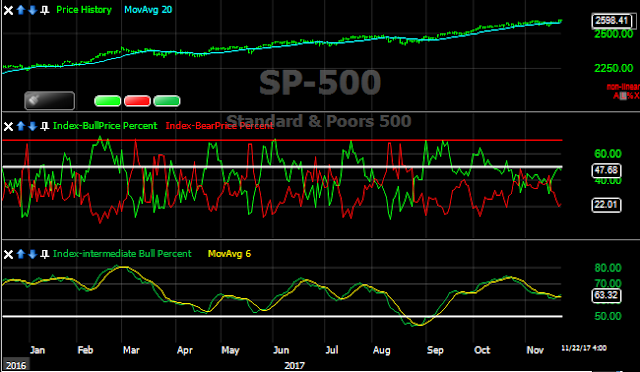Click the red pill button
The height and width of the screenshot is (372, 640).
(137, 101)
